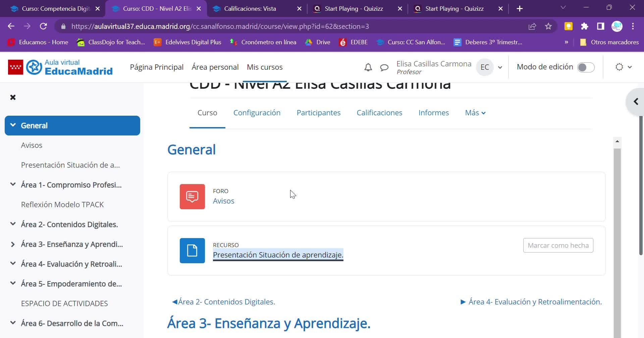The height and width of the screenshot is (338, 644).
Task: Collapse Área 5- Empoderamiento section
Action: (13, 283)
